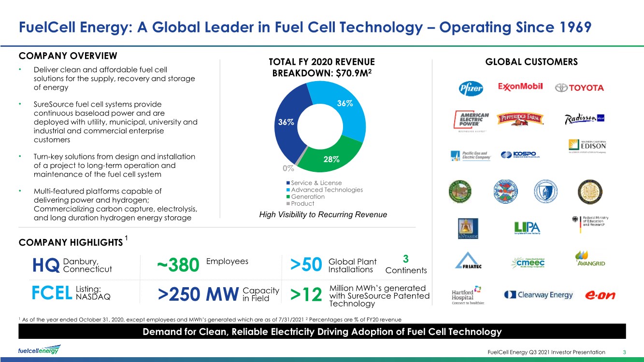Select the 'Generation' legend label
The width and height of the screenshot is (644, 362).
pyautogui.click(x=308, y=197)
